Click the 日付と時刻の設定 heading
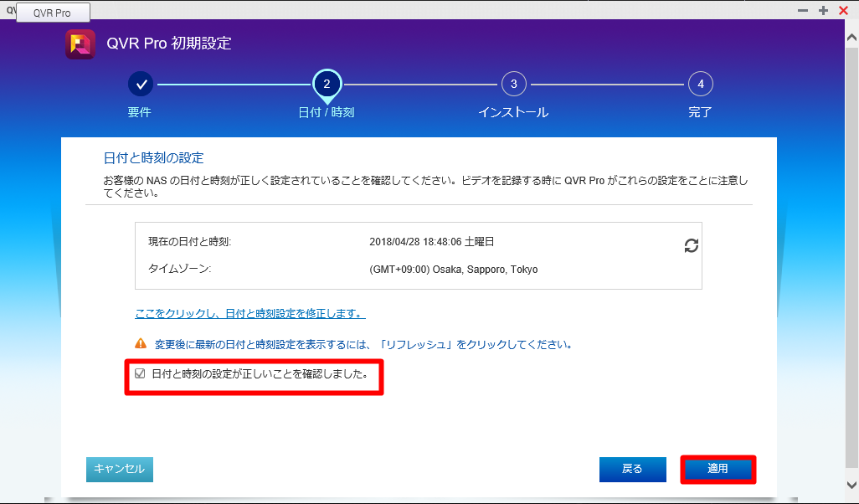Viewport: 859px width, 504px height. [153, 157]
